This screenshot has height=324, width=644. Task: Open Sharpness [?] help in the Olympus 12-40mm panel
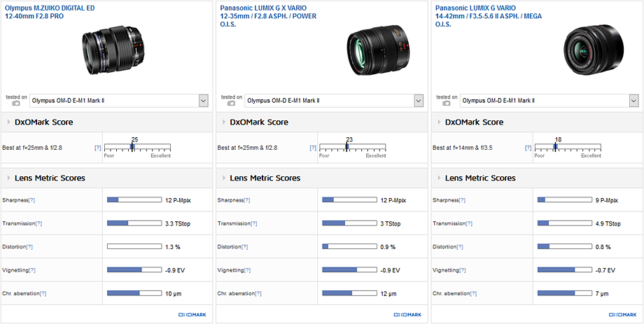click(x=31, y=200)
